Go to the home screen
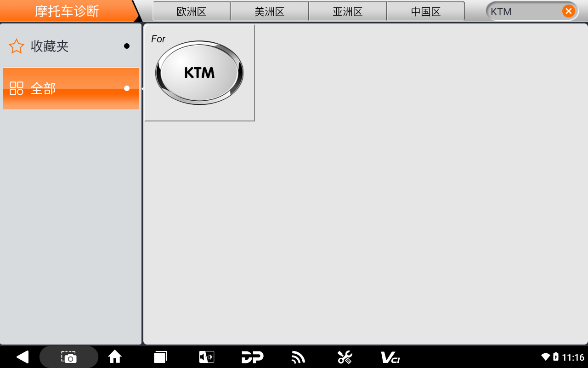This screenshot has height=368, width=588. tap(115, 357)
